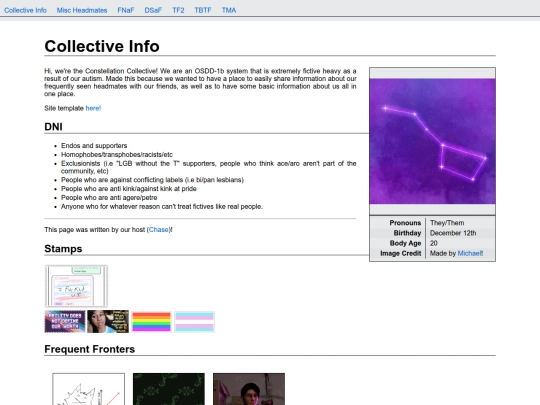
Task: Click 'Endos and supporters' list item
Action: click(94, 146)
